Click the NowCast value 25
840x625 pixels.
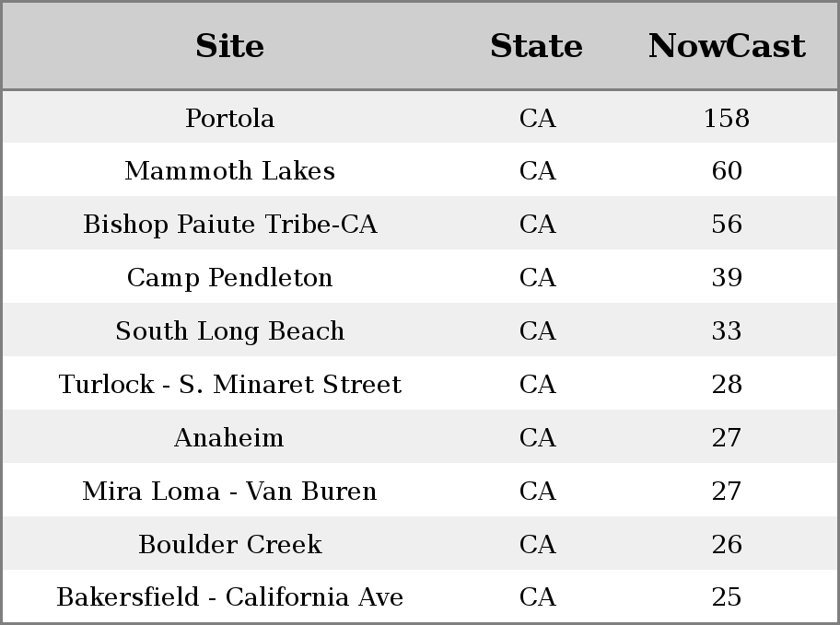point(727,596)
